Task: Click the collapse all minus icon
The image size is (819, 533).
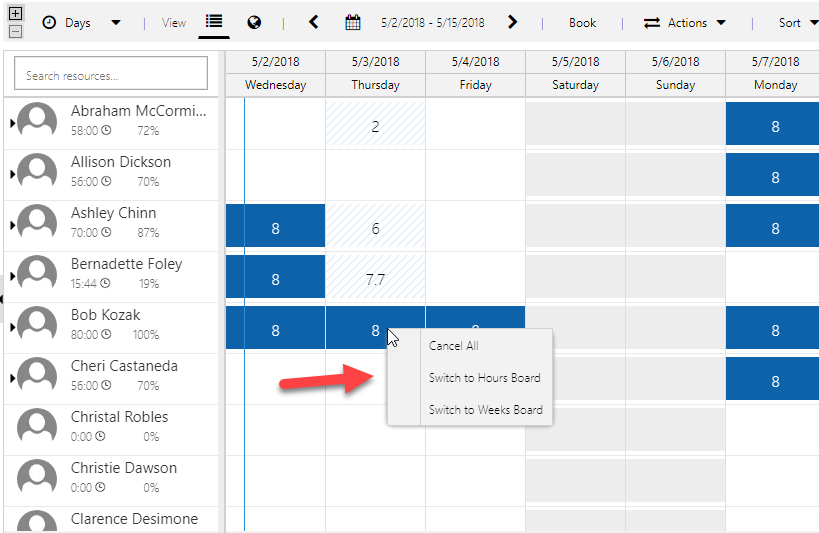Action: [x=15, y=31]
